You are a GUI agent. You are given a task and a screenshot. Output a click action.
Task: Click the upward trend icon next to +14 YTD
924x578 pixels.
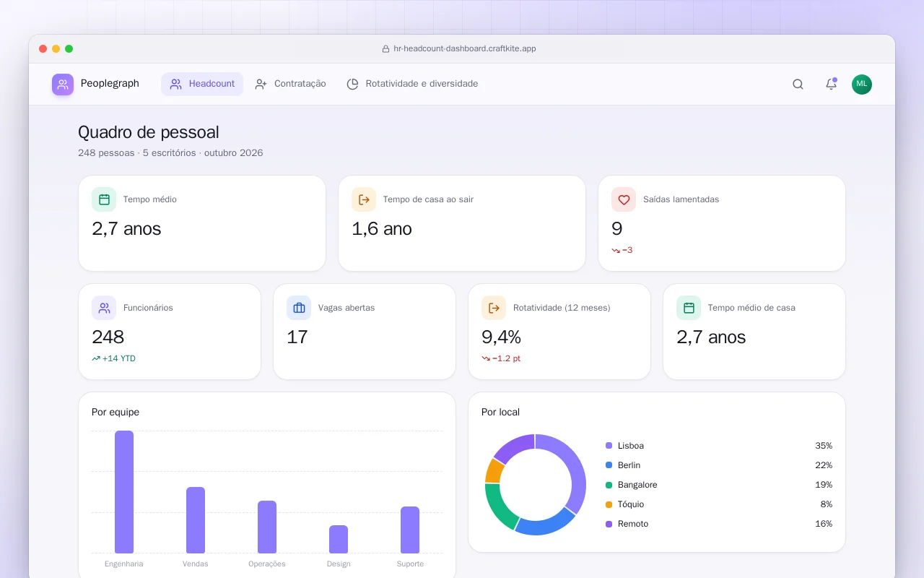pyautogui.click(x=96, y=358)
